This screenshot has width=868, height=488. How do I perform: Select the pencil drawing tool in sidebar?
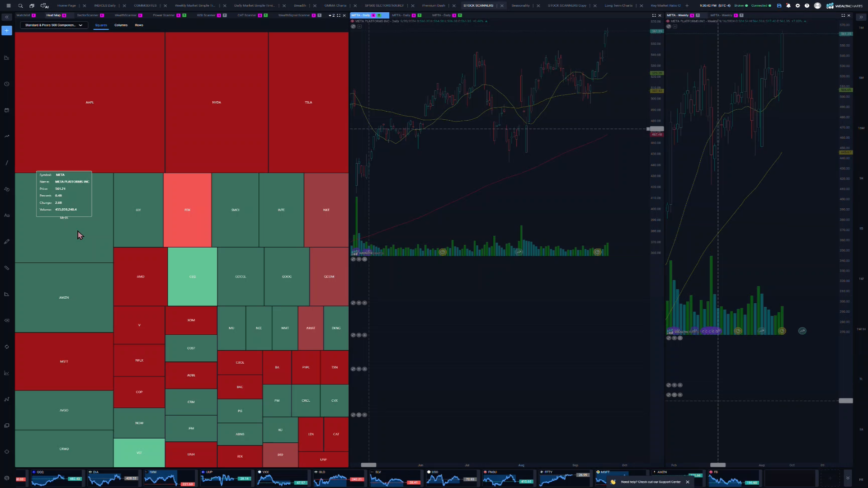coord(6,242)
